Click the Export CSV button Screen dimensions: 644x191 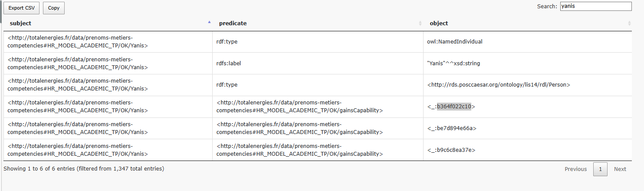point(22,8)
